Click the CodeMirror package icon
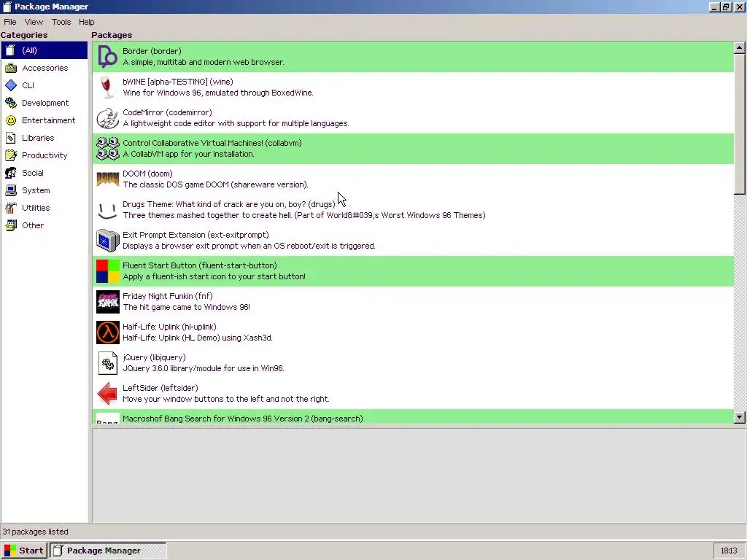Image resolution: width=747 pixels, height=560 pixels. pyautogui.click(x=108, y=118)
